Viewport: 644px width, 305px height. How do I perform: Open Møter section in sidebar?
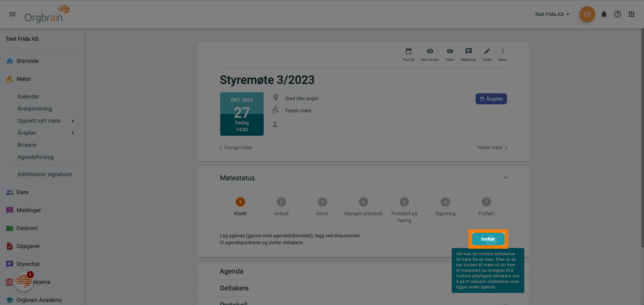coord(24,79)
